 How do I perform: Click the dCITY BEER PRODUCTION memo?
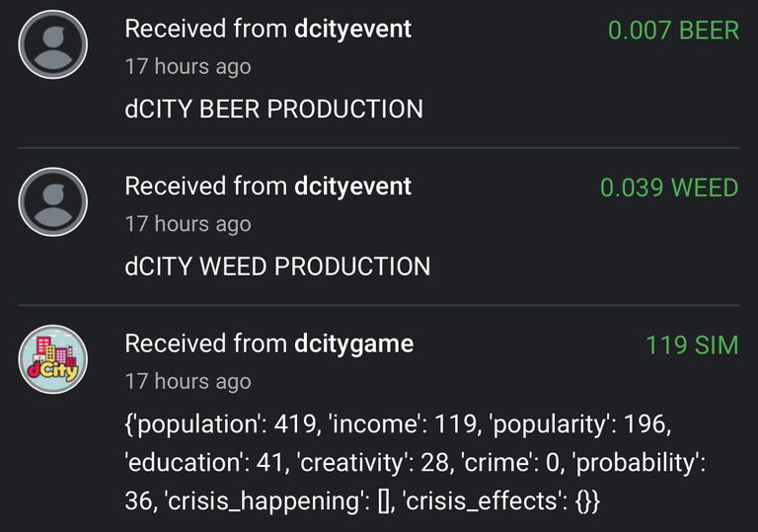(273, 109)
